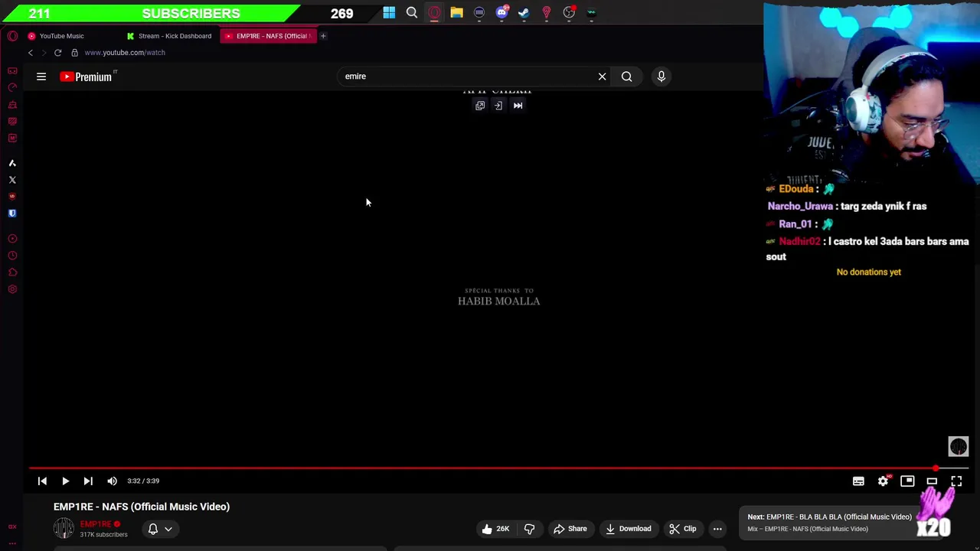Click the www.youtube.com/watch address bar

125,53
